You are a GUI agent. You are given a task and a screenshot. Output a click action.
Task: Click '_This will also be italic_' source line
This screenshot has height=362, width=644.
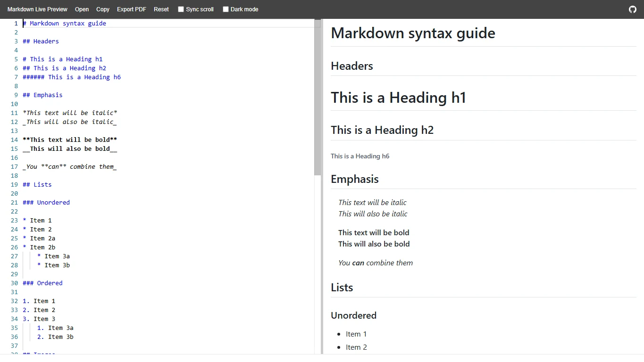[x=70, y=122]
